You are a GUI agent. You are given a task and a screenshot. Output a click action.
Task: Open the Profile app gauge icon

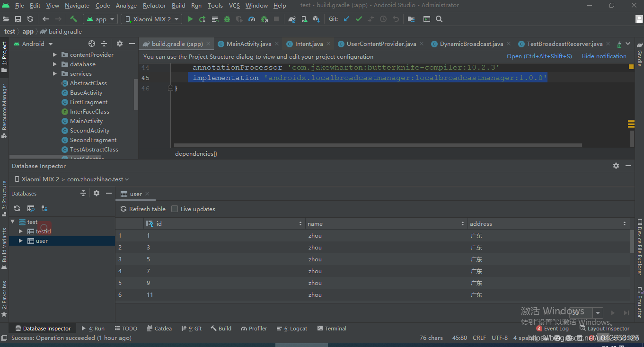click(252, 19)
